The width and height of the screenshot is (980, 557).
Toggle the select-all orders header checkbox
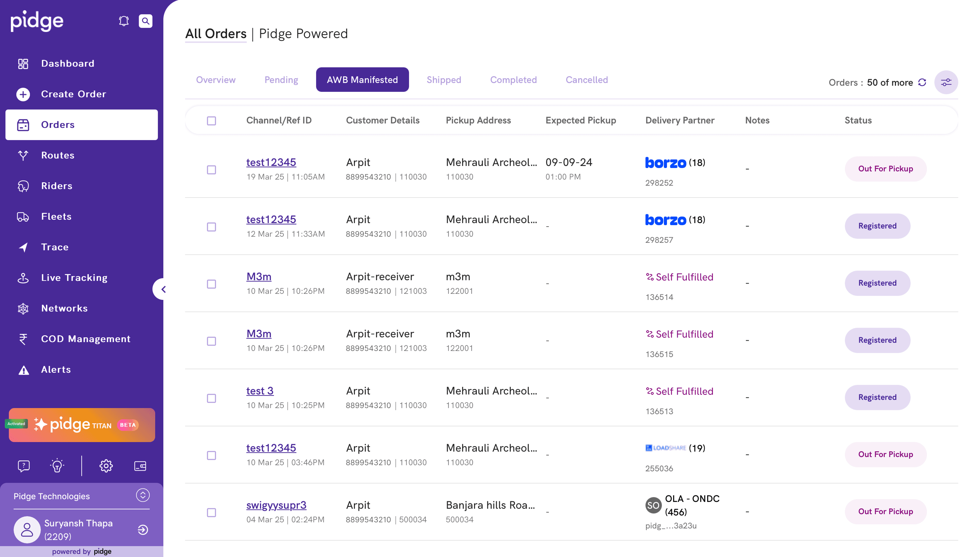point(211,121)
